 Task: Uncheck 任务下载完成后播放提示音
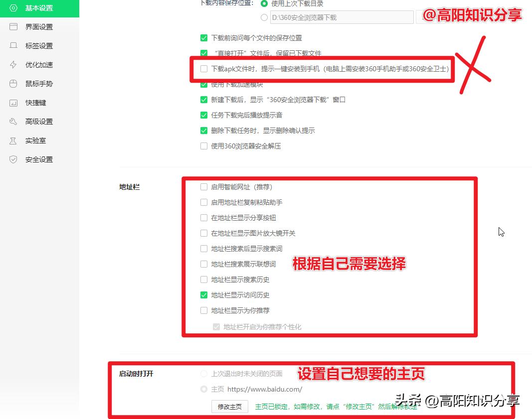[203, 116]
